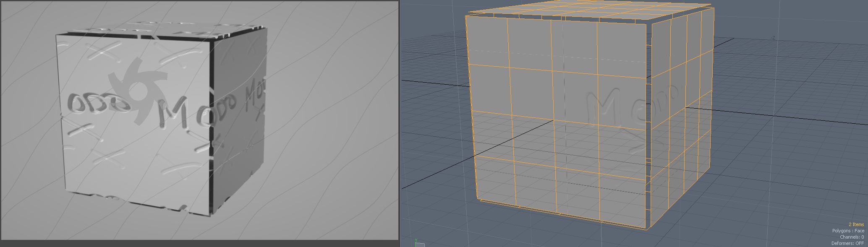Click the "Channels: 0" status text
This screenshot has height=247, width=868.
[852, 237]
